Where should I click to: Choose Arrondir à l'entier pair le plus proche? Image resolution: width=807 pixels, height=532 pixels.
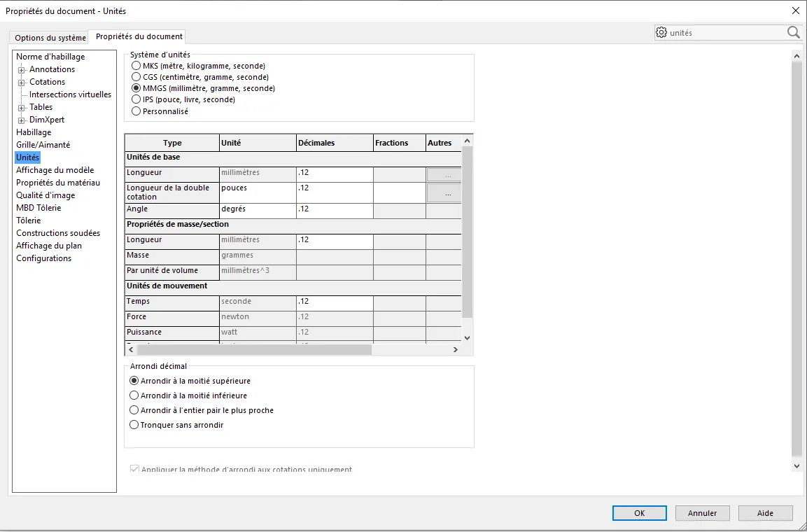click(x=134, y=411)
